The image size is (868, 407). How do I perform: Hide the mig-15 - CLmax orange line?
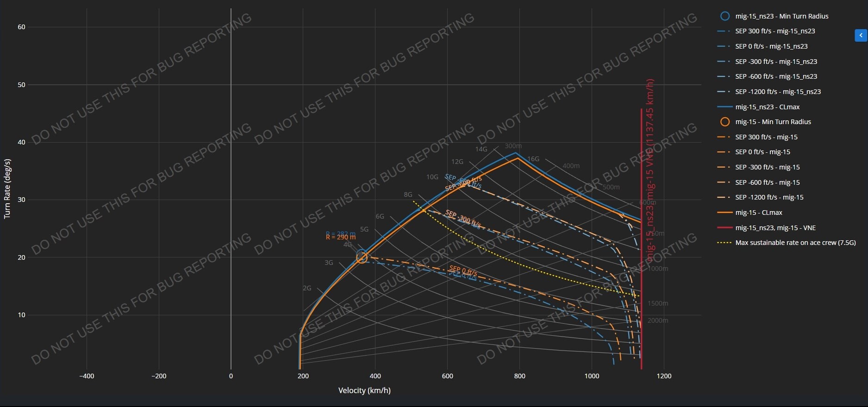pos(758,213)
